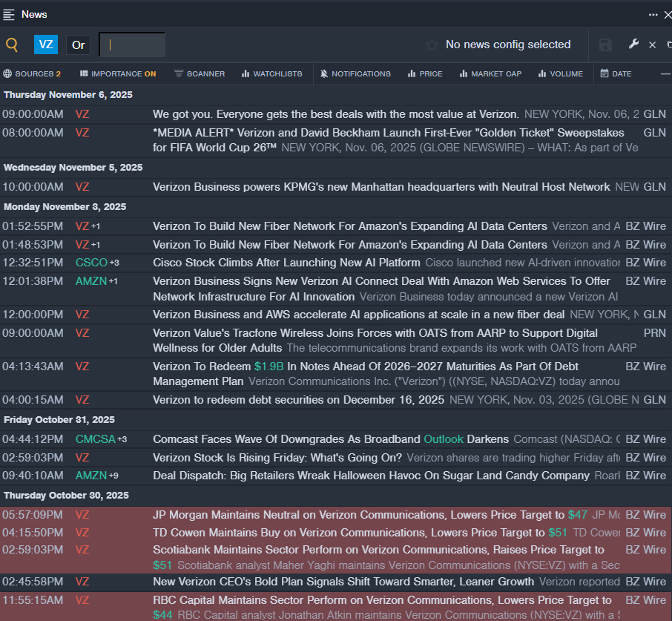Screen dimensions: 672x621
Task: Click the X icon next to the wrench
Action: pyautogui.click(x=652, y=45)
